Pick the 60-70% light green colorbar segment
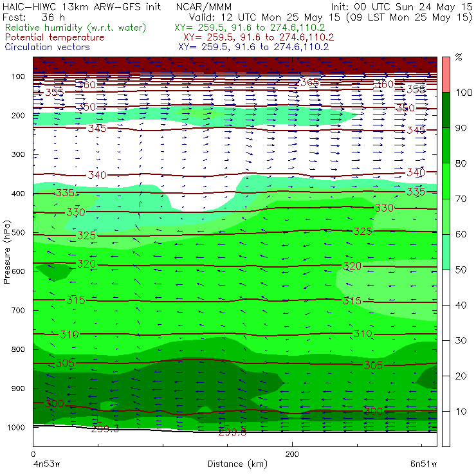This screenshot has height=476, width=476. (446, 216)
